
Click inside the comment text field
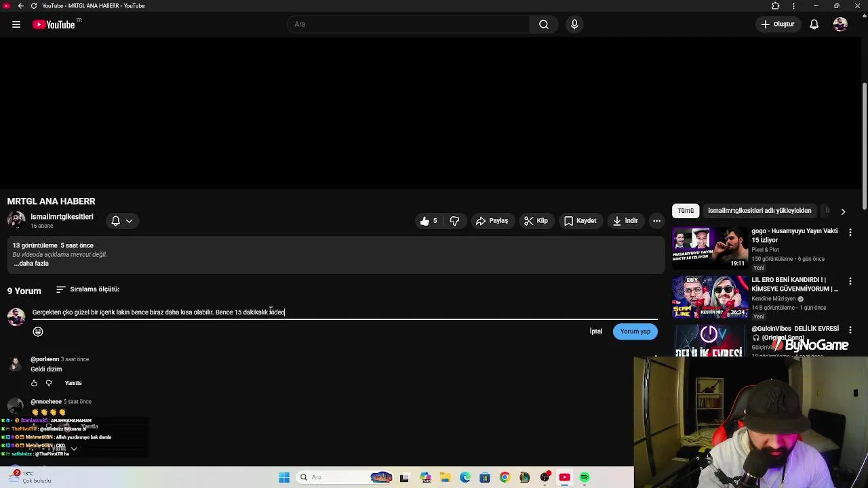click(344, 312)
